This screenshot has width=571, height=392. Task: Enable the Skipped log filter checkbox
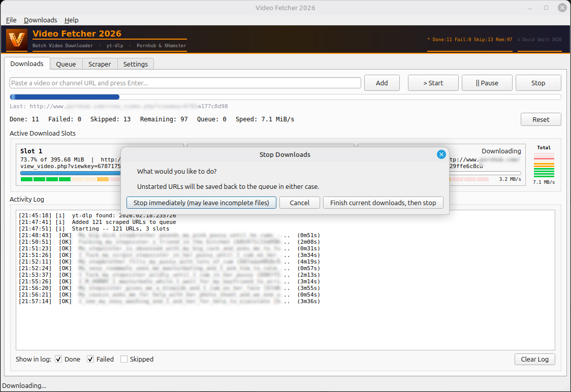pos(124,359)
